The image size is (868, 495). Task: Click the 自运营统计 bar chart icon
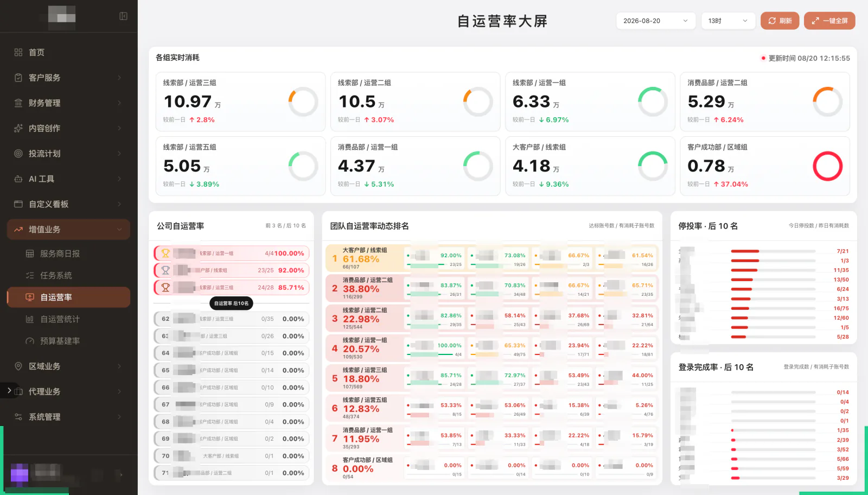pyautogui.click(x=30, y=319)
